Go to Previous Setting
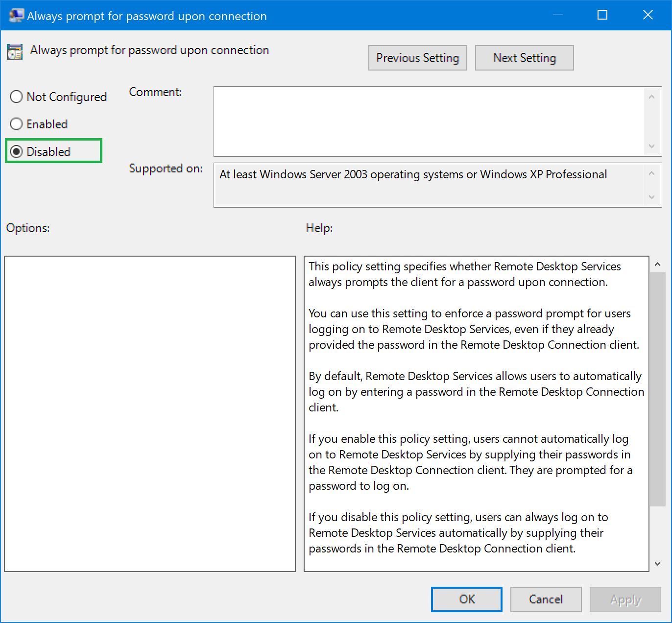This screenshot has width=672, height=623. pyautogui.click(x=417, y=58)
